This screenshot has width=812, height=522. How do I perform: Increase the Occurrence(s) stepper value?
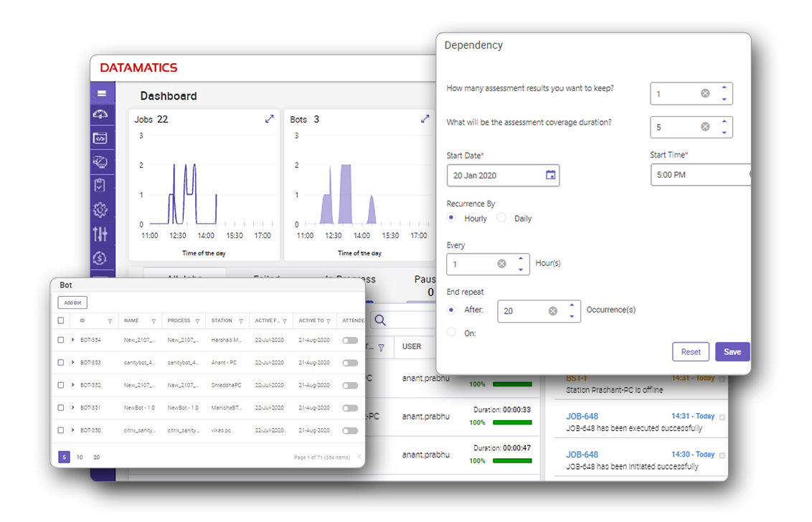point(572,305)
